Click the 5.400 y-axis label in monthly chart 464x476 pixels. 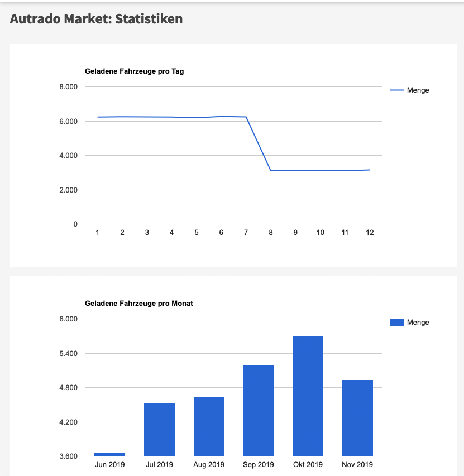click(x=68, y=354)
